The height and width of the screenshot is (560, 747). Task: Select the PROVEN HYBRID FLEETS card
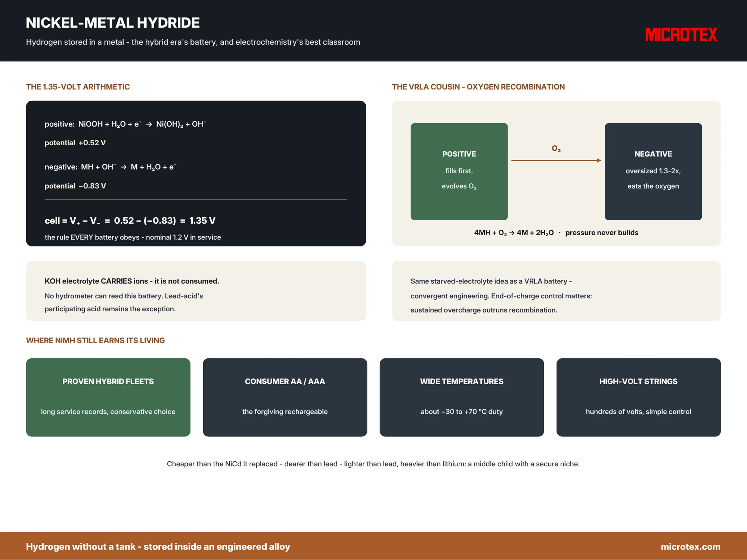[108, 397]
